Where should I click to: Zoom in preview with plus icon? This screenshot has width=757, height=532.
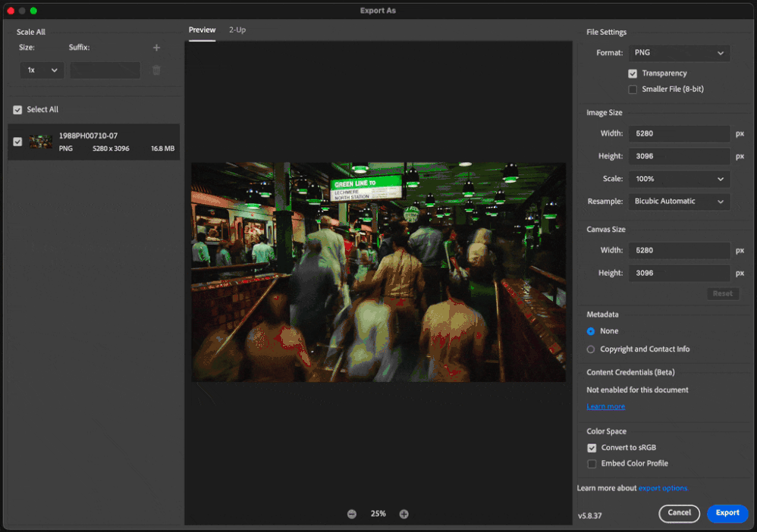point(404,514)
